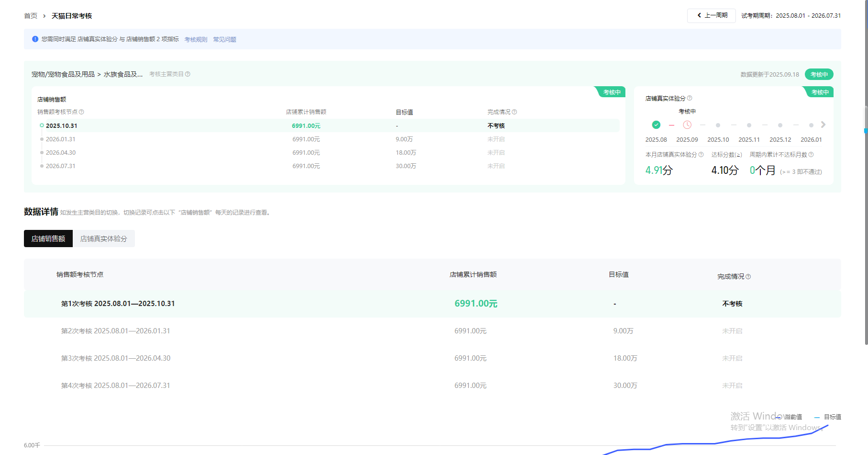
Task: Select the 店铺销售额 tab
Action: pos(48,239)
